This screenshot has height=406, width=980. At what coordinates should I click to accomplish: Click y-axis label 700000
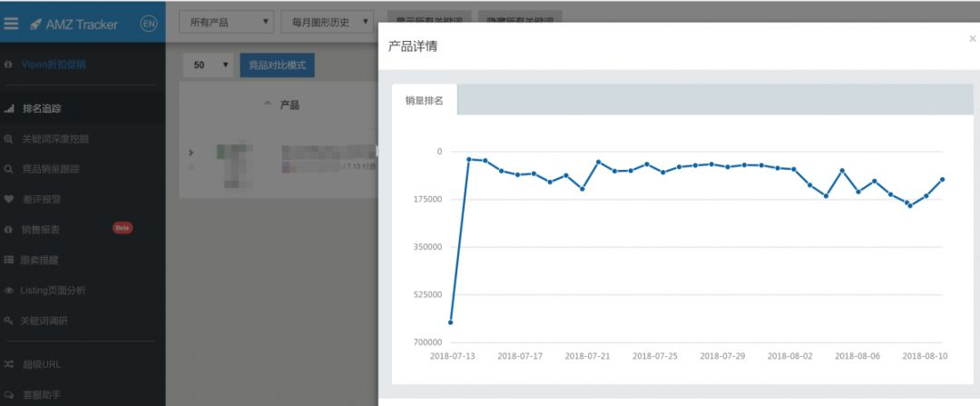(426, 342)
